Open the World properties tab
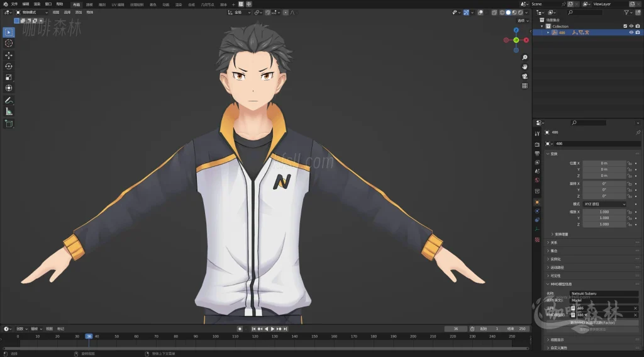Viewport: 644px width, 357px height. pyautogui.click(x=537, y=180)
